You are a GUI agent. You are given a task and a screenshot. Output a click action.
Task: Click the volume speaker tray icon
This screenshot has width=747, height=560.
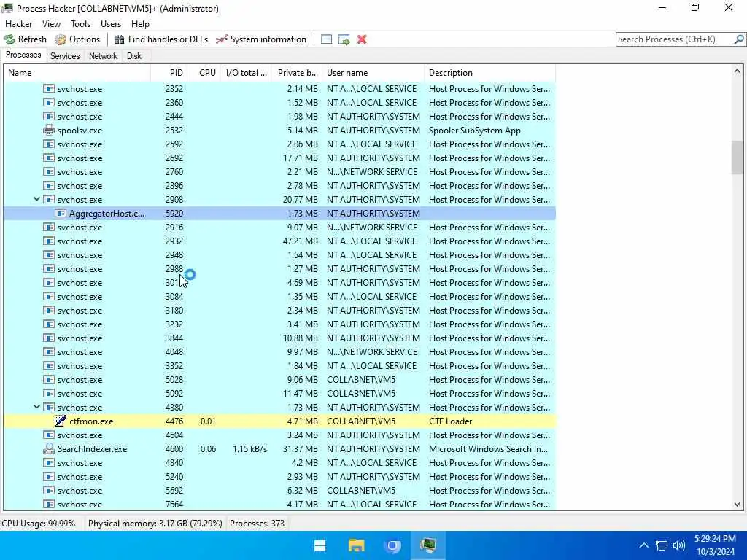pyautogui.click(x=679, y=545)
